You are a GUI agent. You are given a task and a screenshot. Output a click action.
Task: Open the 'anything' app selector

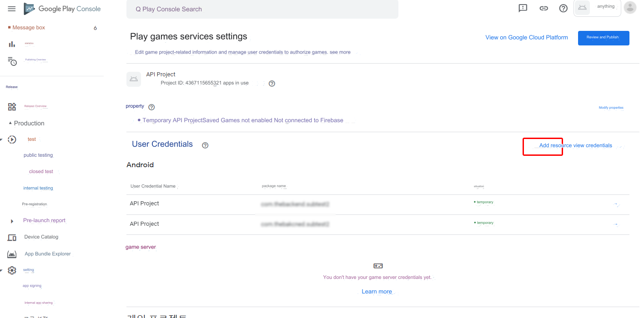click(597, 8)
